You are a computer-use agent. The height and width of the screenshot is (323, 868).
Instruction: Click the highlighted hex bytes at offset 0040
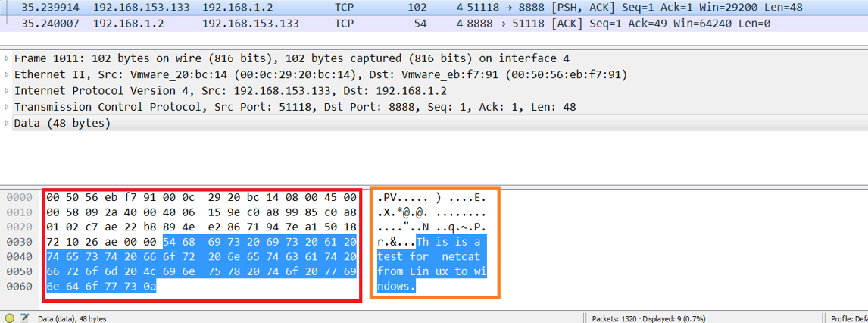click(201, 257)
